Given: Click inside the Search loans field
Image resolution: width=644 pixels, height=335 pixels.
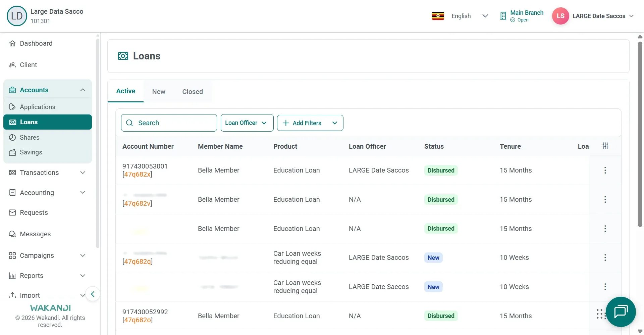Looking at the screenshot, I should (169, 123).
